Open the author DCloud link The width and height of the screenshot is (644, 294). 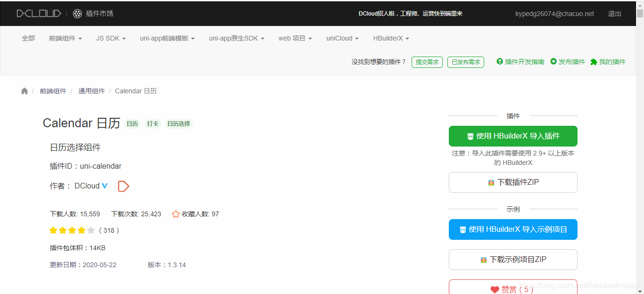pyautogui.click(x=87, y=186)
